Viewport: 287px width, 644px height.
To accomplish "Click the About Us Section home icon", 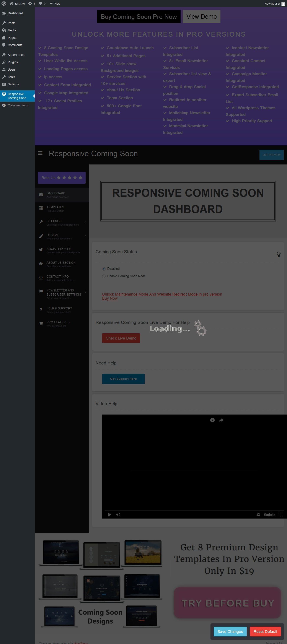I will 41,263.
